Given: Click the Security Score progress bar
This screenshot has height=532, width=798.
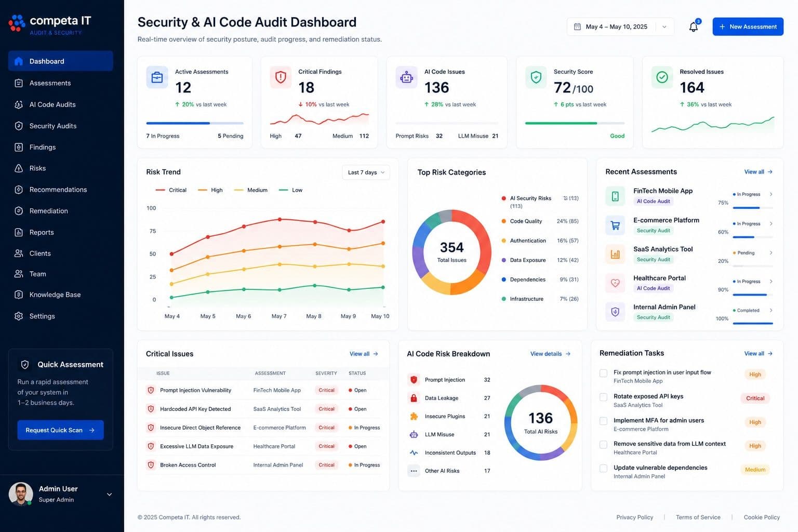Looking at the screenshot, I should point(575,123).
